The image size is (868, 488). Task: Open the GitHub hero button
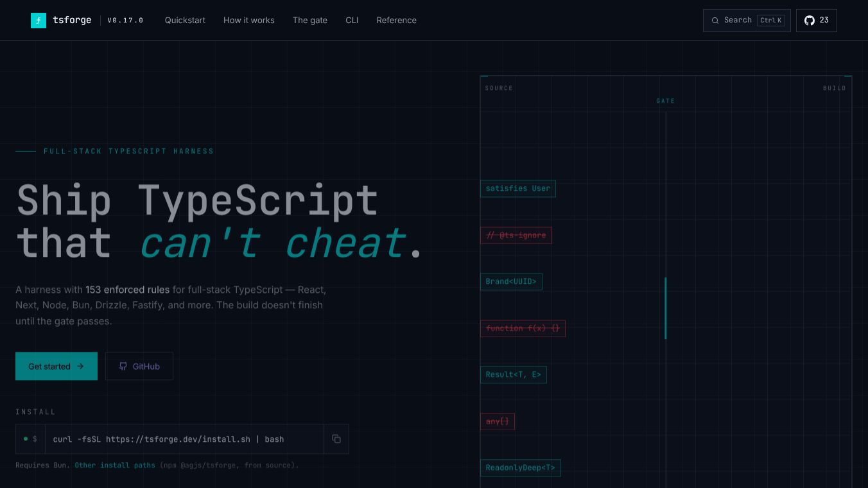pyautogui.click(x=139, y=366)
